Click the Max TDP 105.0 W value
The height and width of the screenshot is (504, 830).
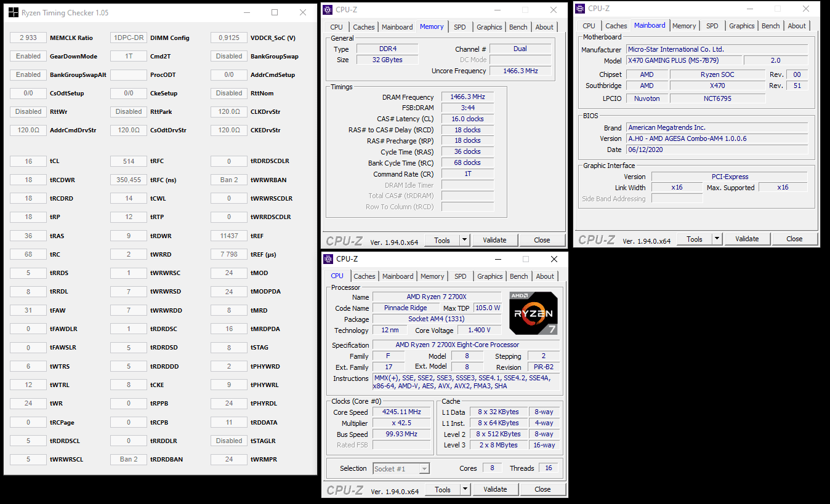click(x=488, y=308)
